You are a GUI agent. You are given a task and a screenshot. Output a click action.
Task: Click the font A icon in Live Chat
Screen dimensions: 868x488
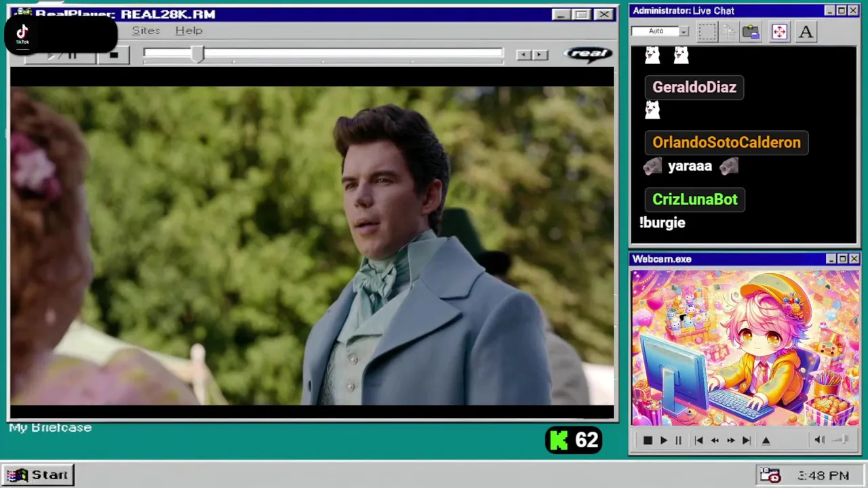pyautogui.click(x=806, y=32)
